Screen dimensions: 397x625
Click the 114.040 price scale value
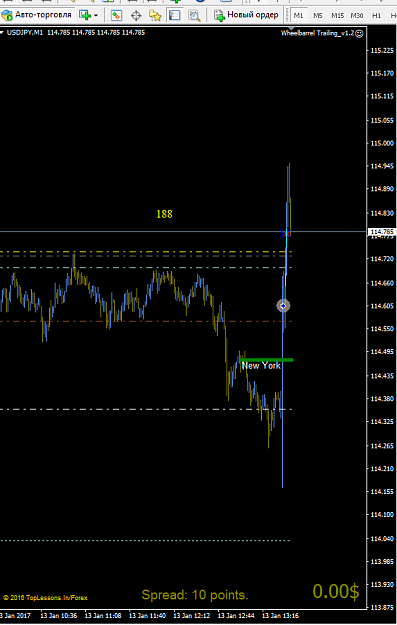point(382,539)
